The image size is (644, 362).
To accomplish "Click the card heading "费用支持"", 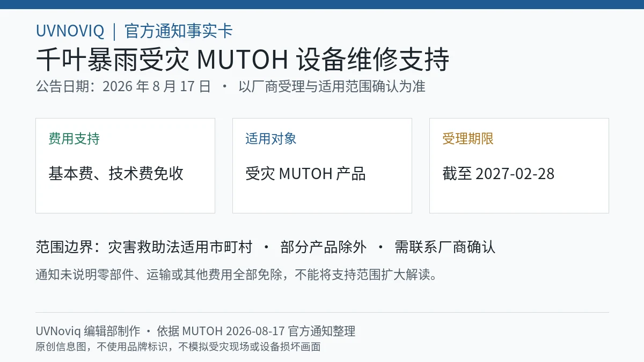I will [x=74, y=138].
